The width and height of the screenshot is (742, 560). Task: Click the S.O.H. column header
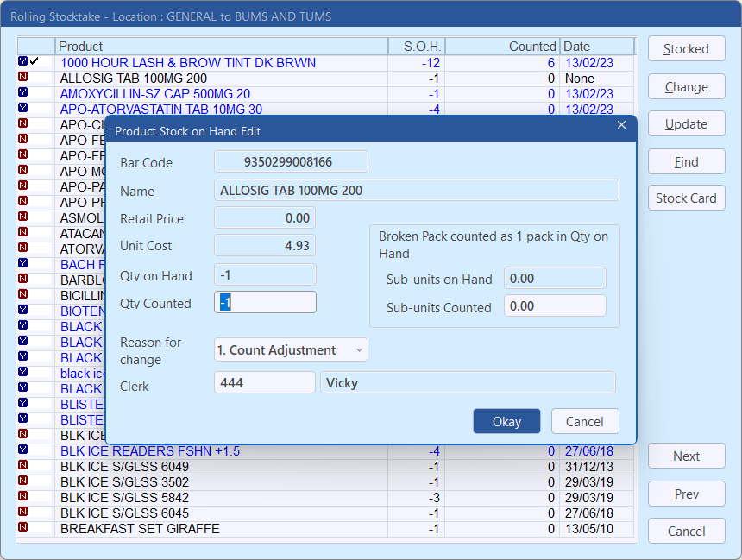pos(416,47)
